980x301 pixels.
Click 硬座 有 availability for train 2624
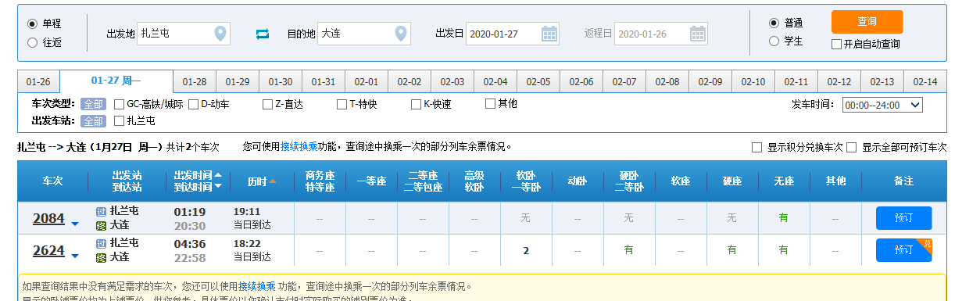pyautogui.click(x=731, y=250)
